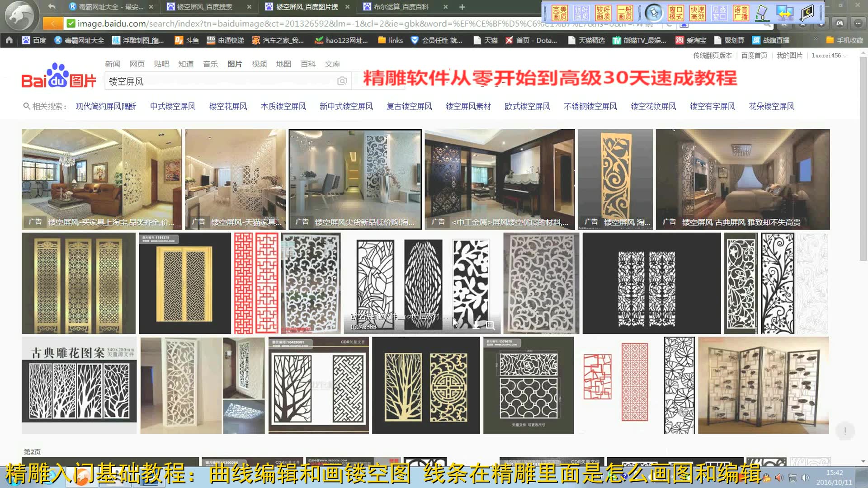Image resolution: width=868 pixels, height=488 pixels.
Task: Open the browser menu via the hamburger icon
Action: pos(858,23)
